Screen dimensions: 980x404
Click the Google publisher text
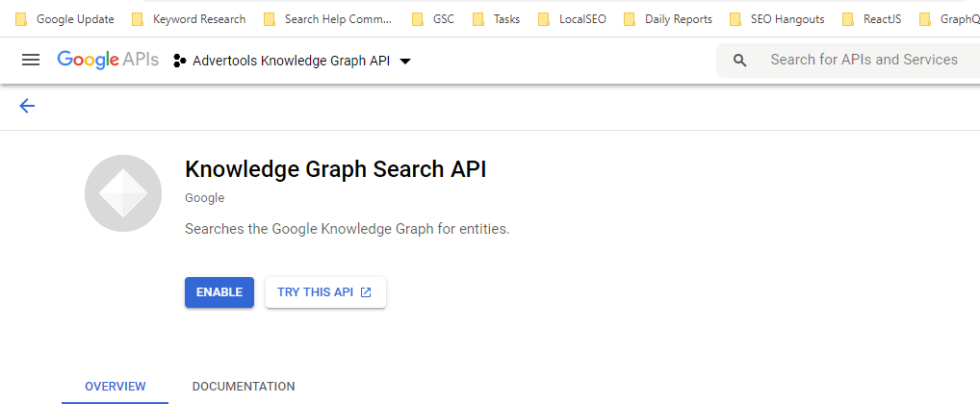204,198
